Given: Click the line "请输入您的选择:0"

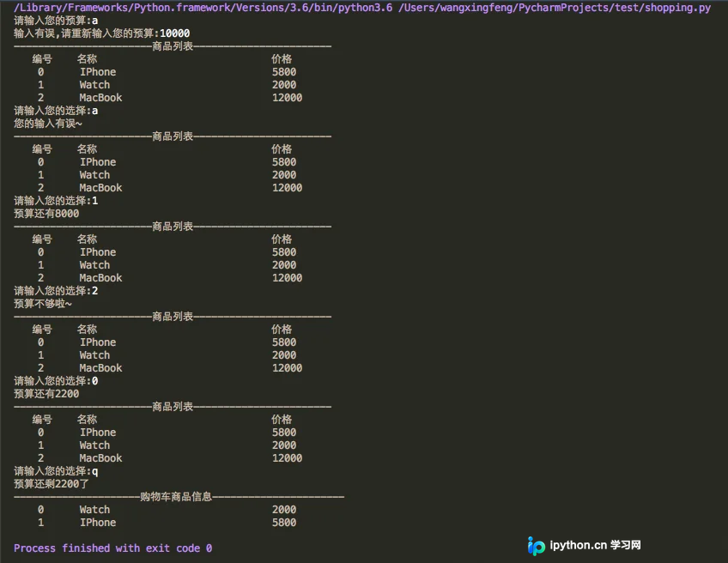Looking at the screenshot, I should point(56,380).
